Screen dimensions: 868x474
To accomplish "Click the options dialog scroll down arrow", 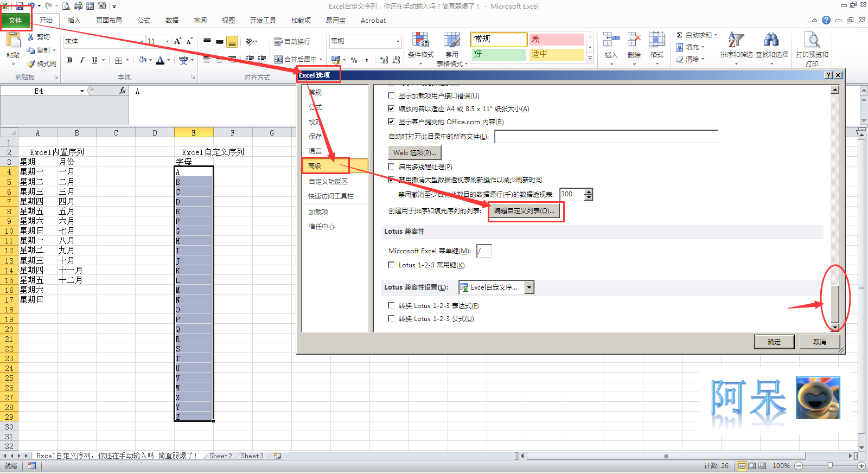I will tap(835, 326).
